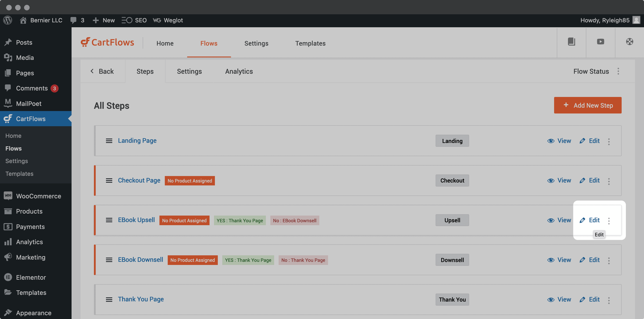This screenshot has height=319, width=644.
Task: Toggle view on Thank You Page step
Action: [559, 299]
